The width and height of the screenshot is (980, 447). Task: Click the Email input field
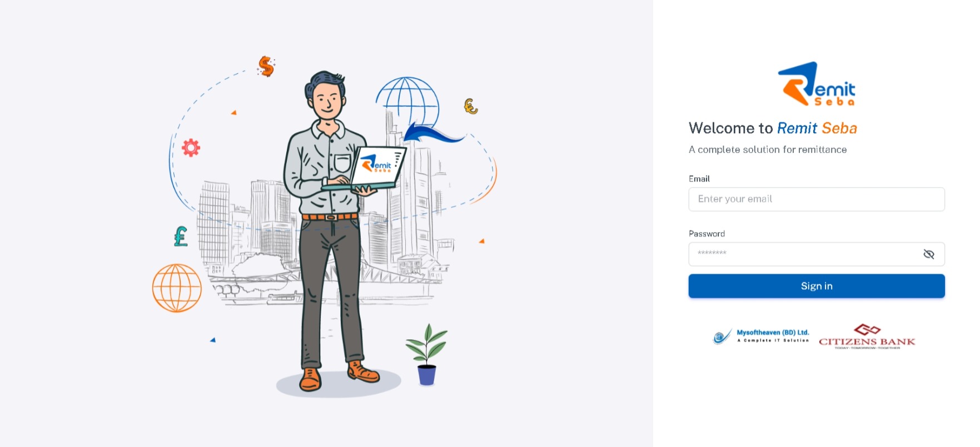pos(817,199)
